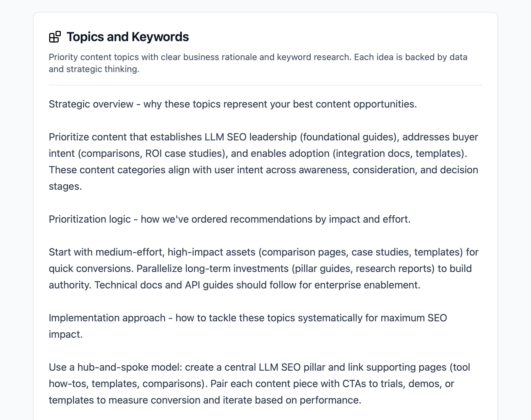Viewport: 531px width, 420px height.
Task: Click the paragraph starting "Start with medium-effort"
Action: (263, 269)
